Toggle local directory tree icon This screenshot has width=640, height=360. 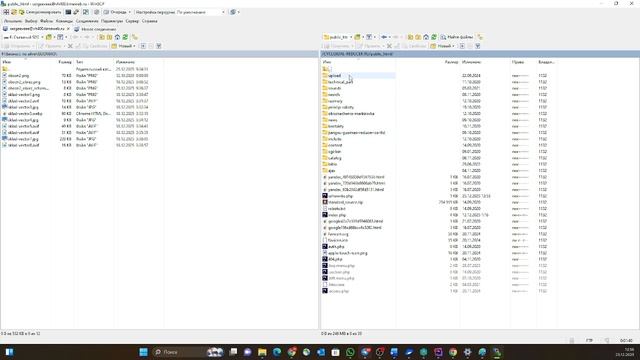[x=135, y=37]
